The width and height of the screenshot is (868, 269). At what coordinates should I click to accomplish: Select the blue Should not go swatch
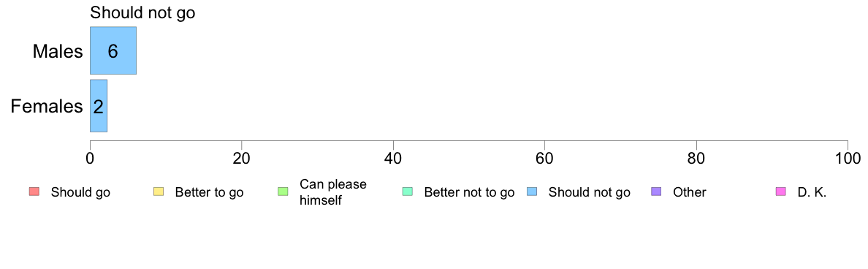point(532,192)
